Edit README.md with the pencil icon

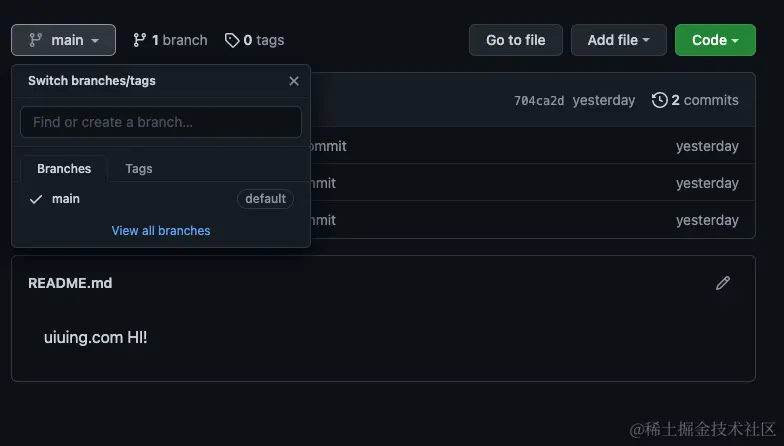coord(722,283)
